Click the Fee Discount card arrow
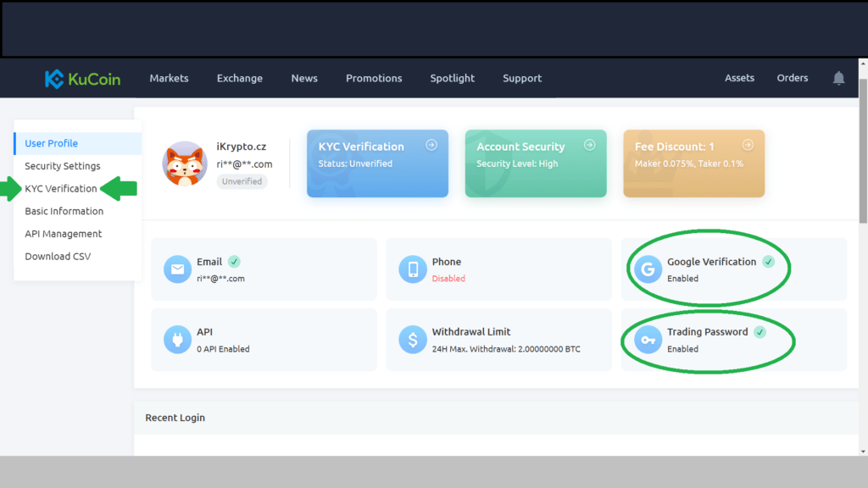The width and height of the screenshot is (868, 488). tap(748, 145)
